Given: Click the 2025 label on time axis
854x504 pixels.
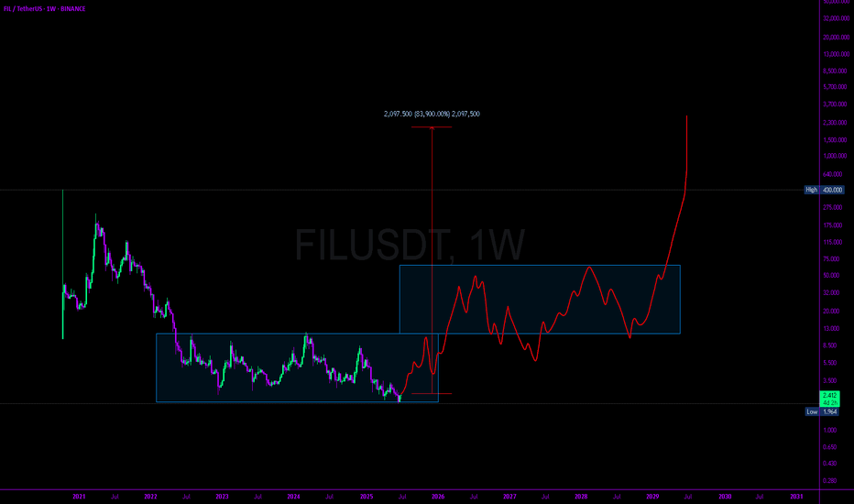Looking at the screenshot, I should point(367,497).
